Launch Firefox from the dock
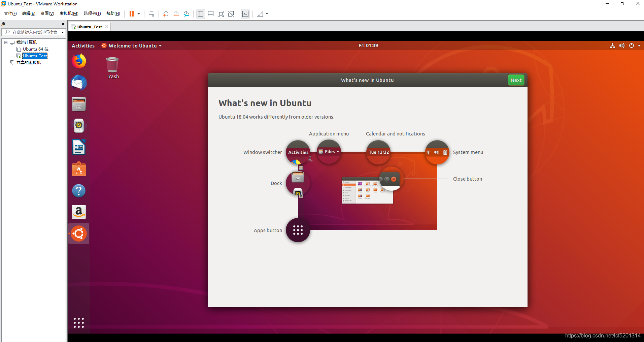 [x=79, y=61]
